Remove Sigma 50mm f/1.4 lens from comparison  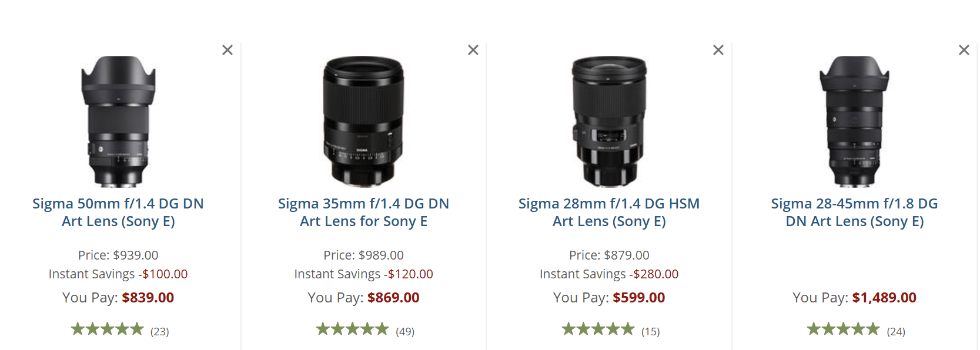(x=228, y=51)
